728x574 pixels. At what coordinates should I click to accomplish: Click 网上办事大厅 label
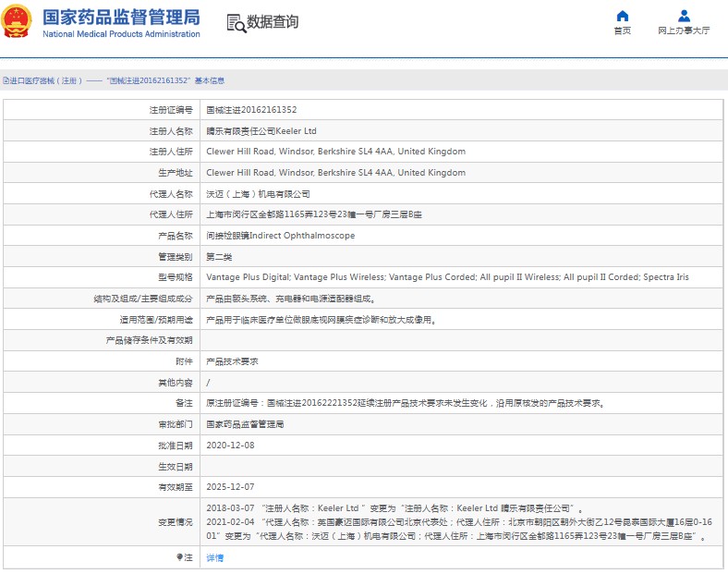684,31
